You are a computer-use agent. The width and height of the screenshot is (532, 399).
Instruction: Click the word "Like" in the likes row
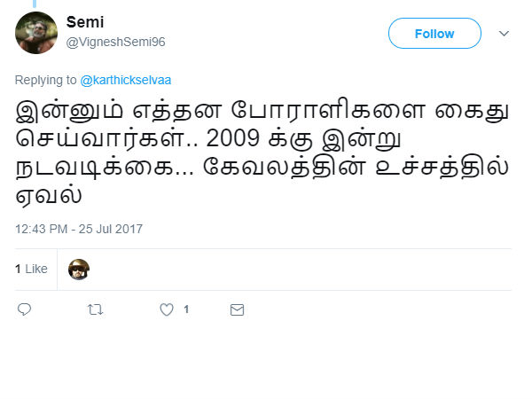click(36, 269)
